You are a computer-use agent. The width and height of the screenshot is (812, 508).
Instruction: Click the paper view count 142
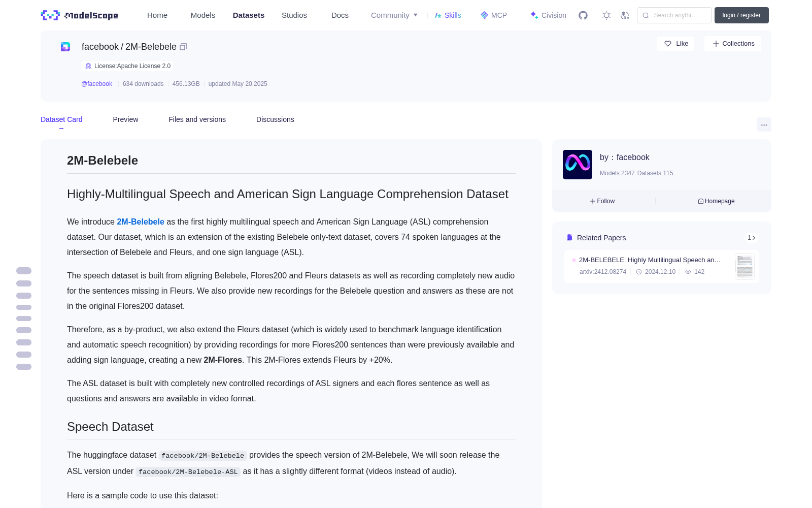[699, 272]
